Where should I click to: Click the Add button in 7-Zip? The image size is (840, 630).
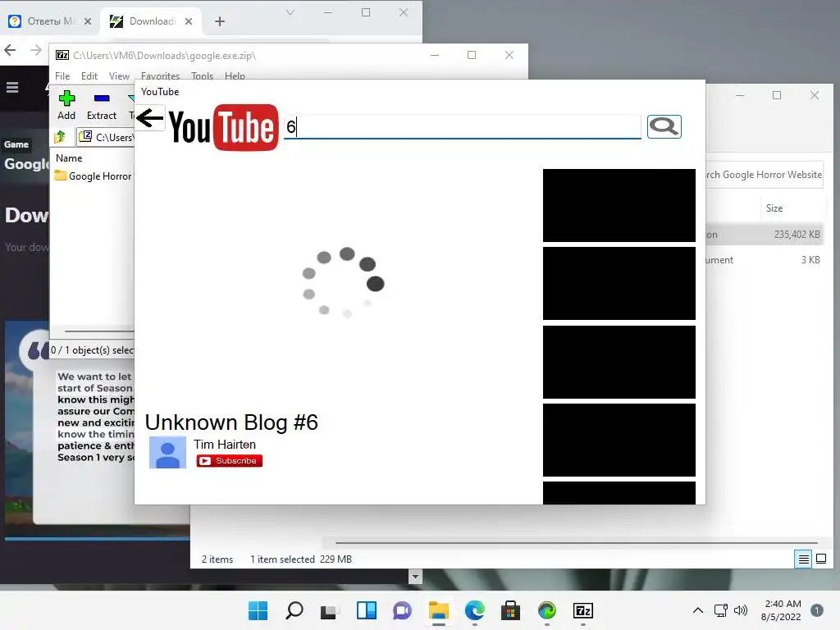(x=66, y=106)
